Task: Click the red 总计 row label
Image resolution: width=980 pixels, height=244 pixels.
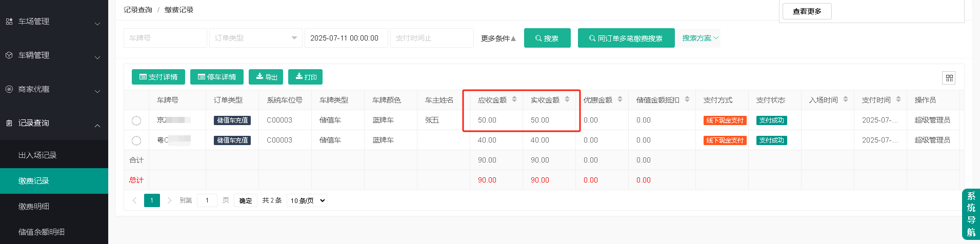Action: (136, 180)
